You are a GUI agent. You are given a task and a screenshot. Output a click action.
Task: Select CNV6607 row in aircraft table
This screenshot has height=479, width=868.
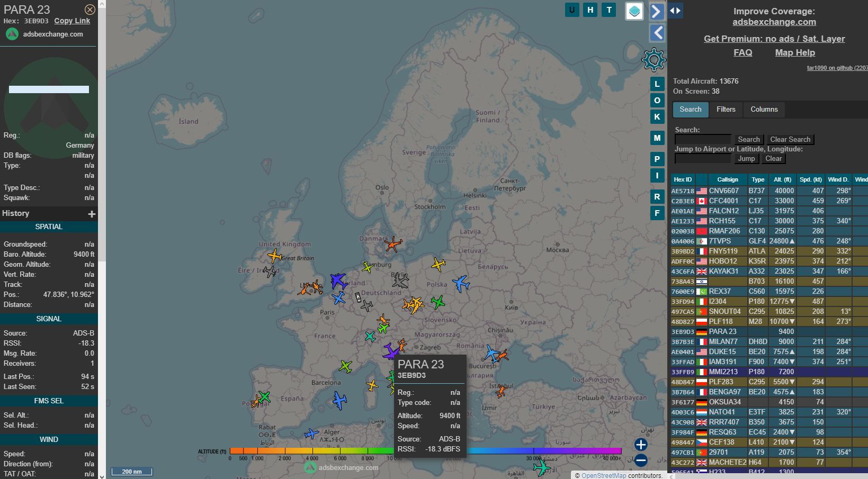click(769, 191)
